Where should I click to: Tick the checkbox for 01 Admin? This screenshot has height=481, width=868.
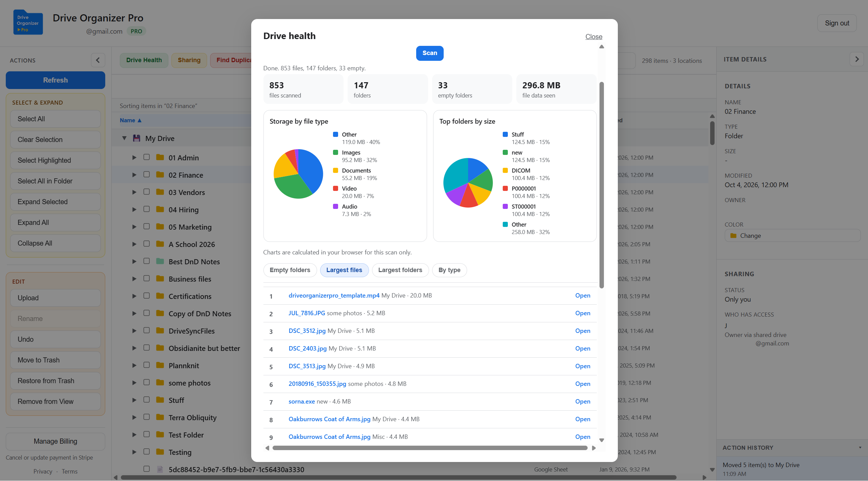pyautogui.click(x=147, y=157)
